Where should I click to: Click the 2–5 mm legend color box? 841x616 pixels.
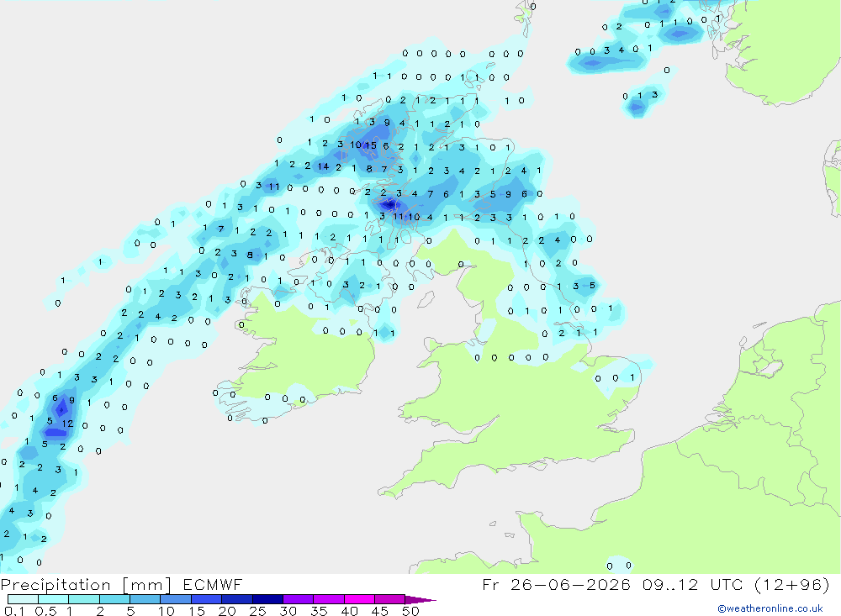114,599
